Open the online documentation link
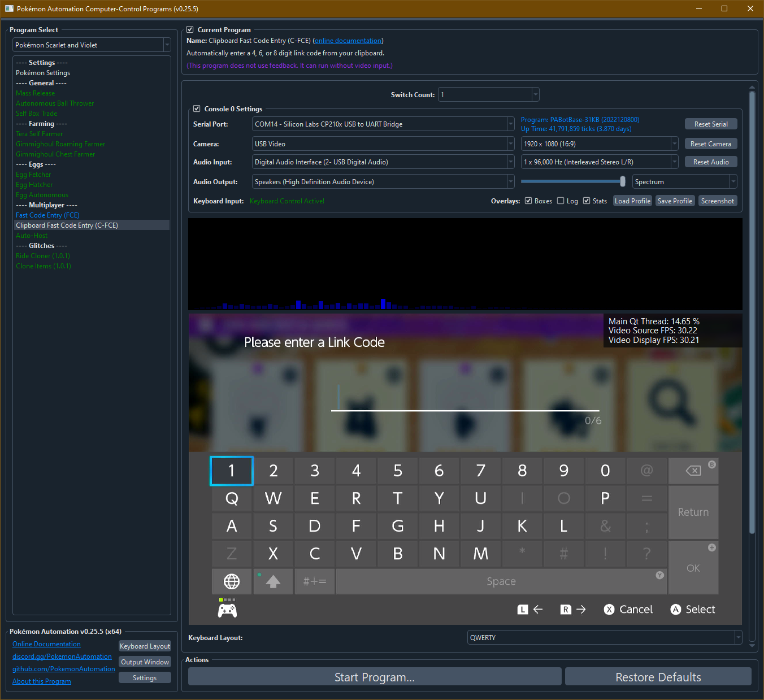Screen dimensions: 764x700 [x=348, y=41]
